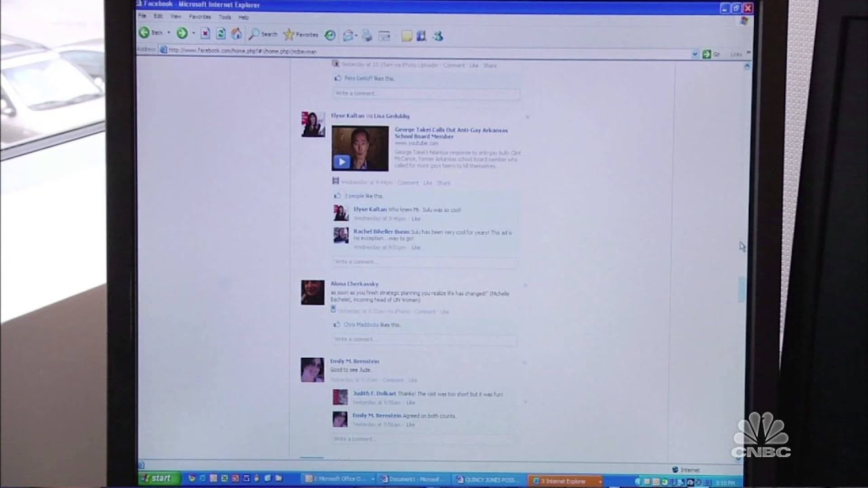Open the Mail button dropdown arrow
Image resolution: width=868 pixels, height=488 pixels.
pos(357,35)
